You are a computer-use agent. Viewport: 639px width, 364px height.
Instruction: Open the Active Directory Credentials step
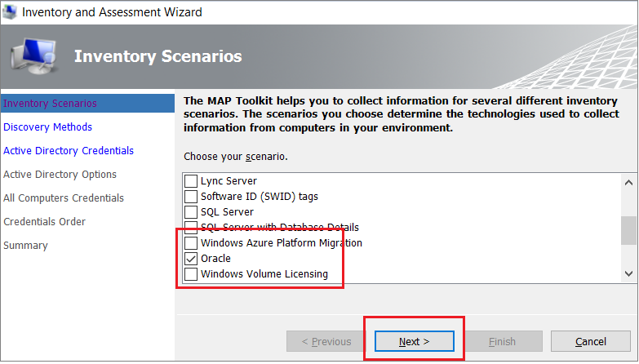click(69, 151)
